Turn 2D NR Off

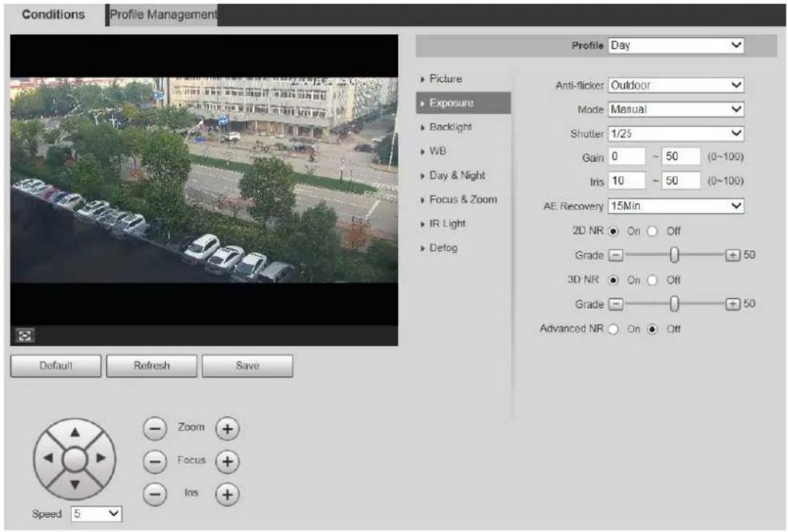pyautogui.click(x=653, y=231)
